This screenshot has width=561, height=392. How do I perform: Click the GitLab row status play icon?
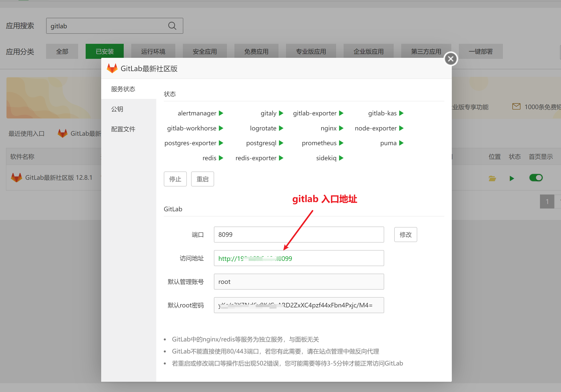(512, 178)
